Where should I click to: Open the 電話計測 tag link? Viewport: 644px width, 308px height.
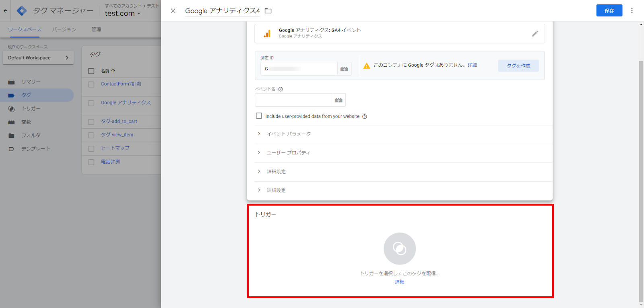[110, 162]
